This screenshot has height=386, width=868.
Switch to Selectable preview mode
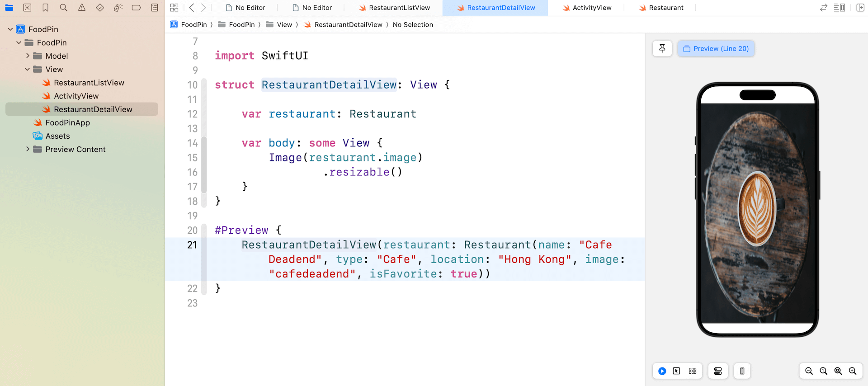pyautogui.click(x=677, y=371)
